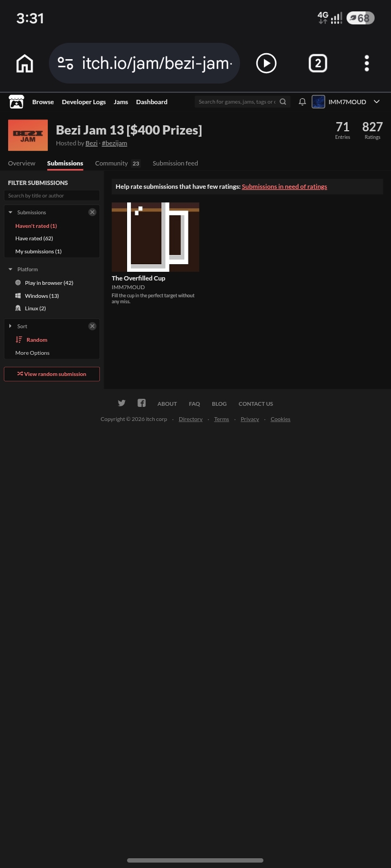The width and height of the screenshot is (391, 868).
Task: Open notifications bell icon
Action: pyautogui.click(x=302, y=101)
